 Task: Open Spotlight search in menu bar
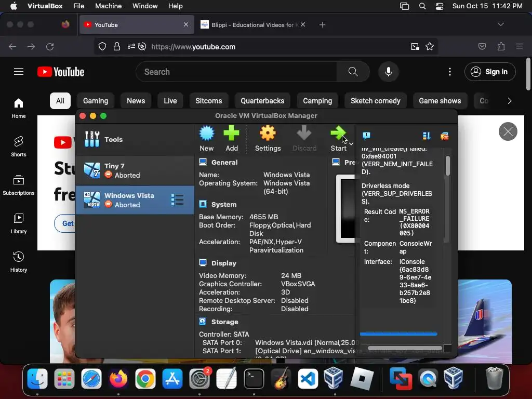(x=422, y=6)
